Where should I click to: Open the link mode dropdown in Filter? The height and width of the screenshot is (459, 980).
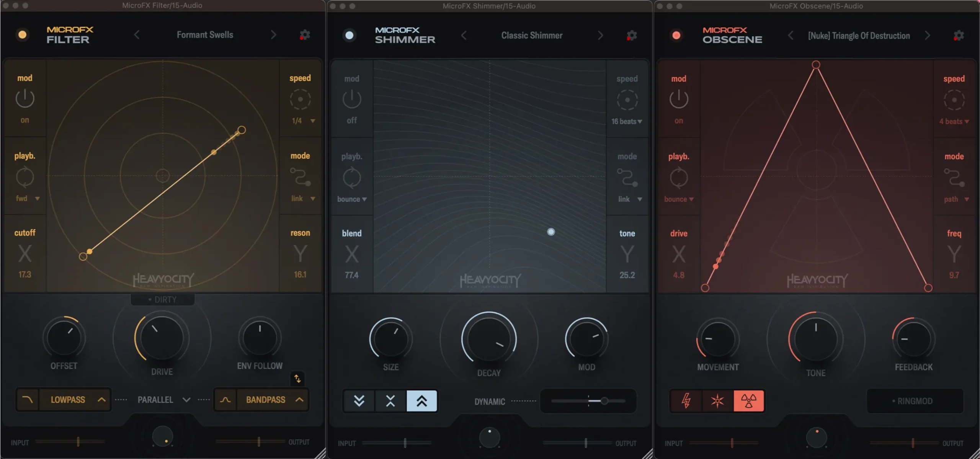[303, 198]
